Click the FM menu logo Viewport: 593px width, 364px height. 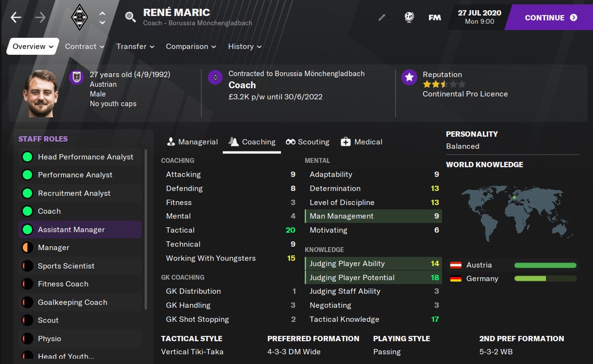click(435, 17)
